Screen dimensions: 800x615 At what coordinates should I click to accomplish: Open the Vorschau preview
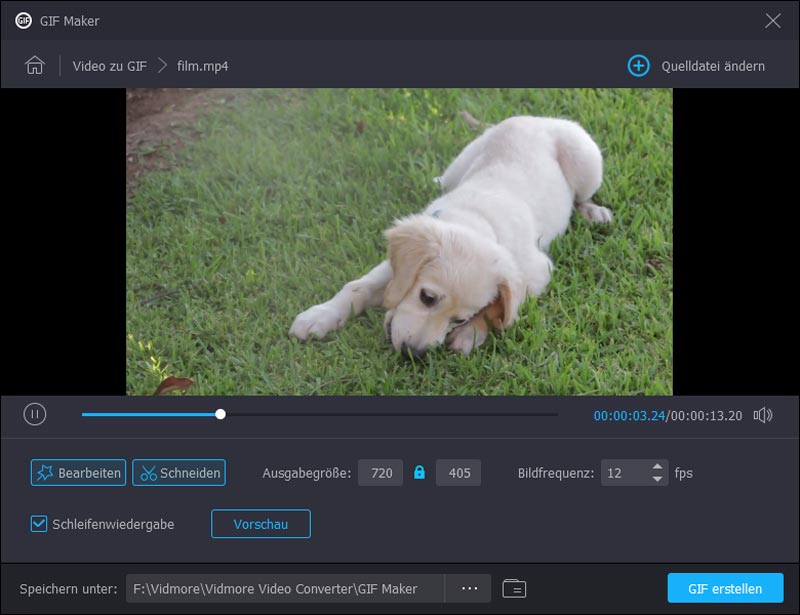[x=261, y=522]
